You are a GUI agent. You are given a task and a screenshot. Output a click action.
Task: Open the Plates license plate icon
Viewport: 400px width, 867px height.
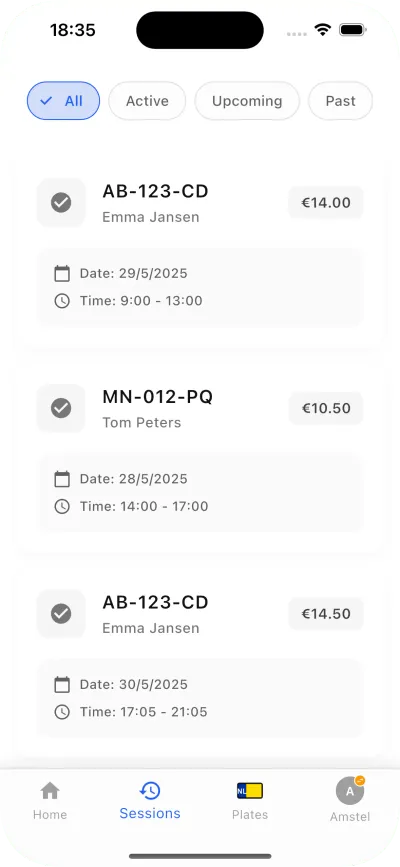(x=250, y=791)
